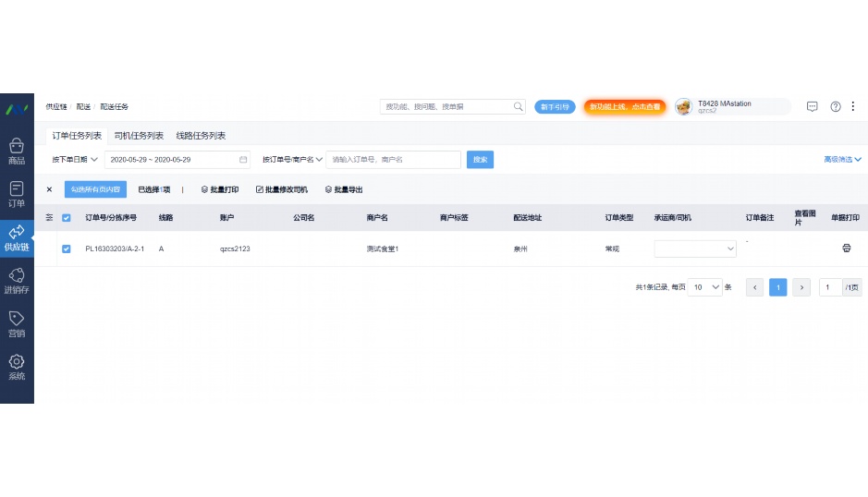Screen dimensions: 868x497
Task: Go to previous page arrow
Action: [754, 287]
